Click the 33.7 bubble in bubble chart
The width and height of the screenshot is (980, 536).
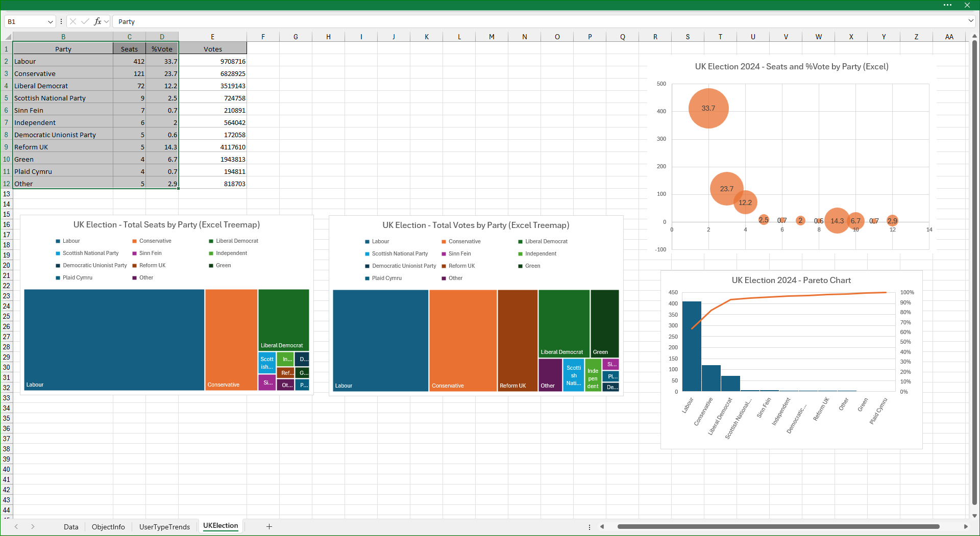pos(708,108)
